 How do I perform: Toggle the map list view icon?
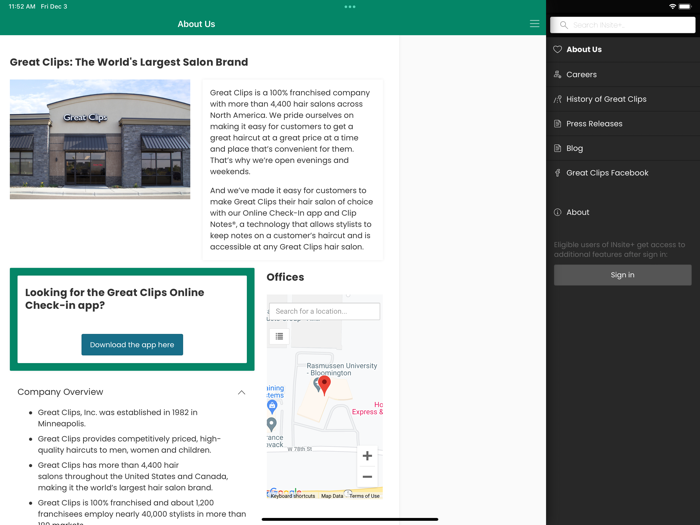[279, 336]
